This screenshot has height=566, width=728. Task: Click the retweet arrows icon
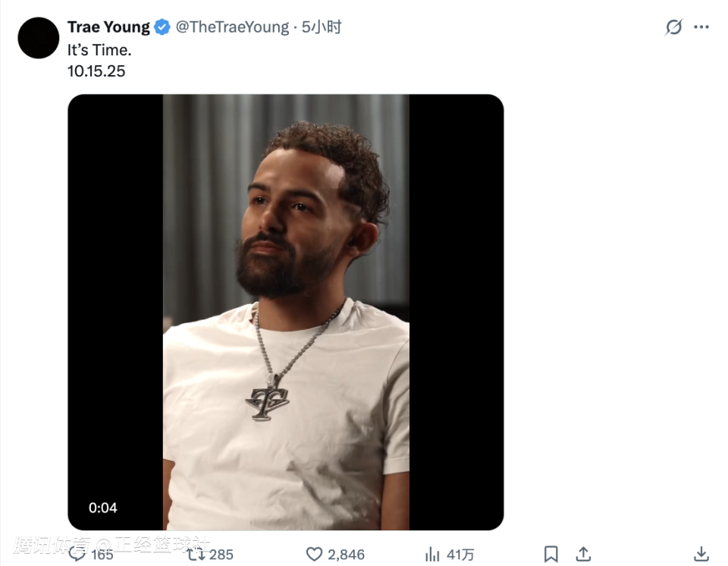[x=196, y=555]
